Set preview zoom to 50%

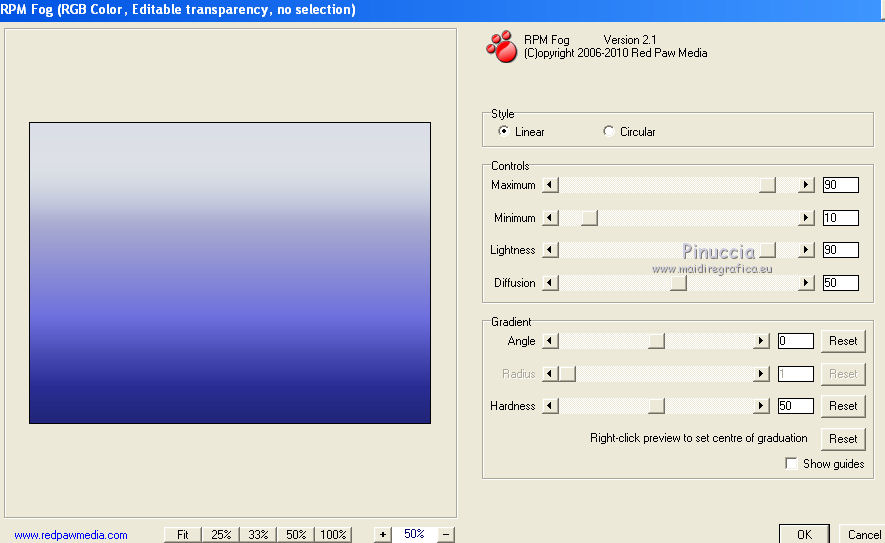click(x=296, y=534)
